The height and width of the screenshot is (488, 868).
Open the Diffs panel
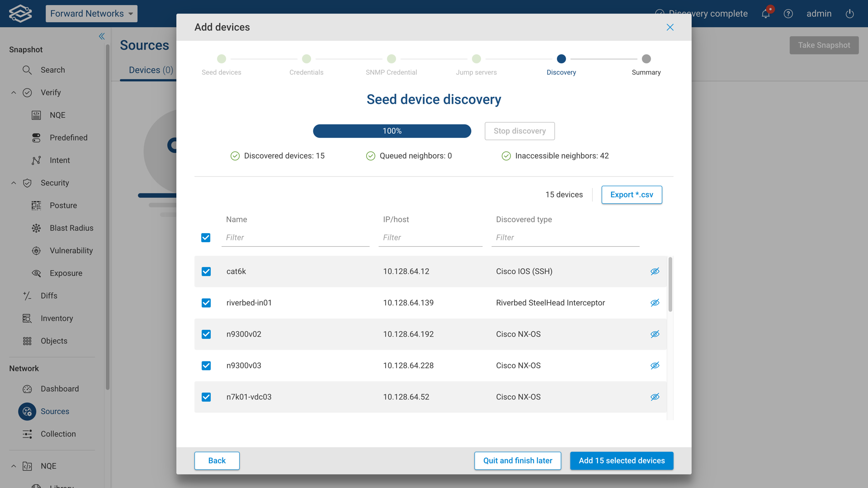[x=48, y=296]
